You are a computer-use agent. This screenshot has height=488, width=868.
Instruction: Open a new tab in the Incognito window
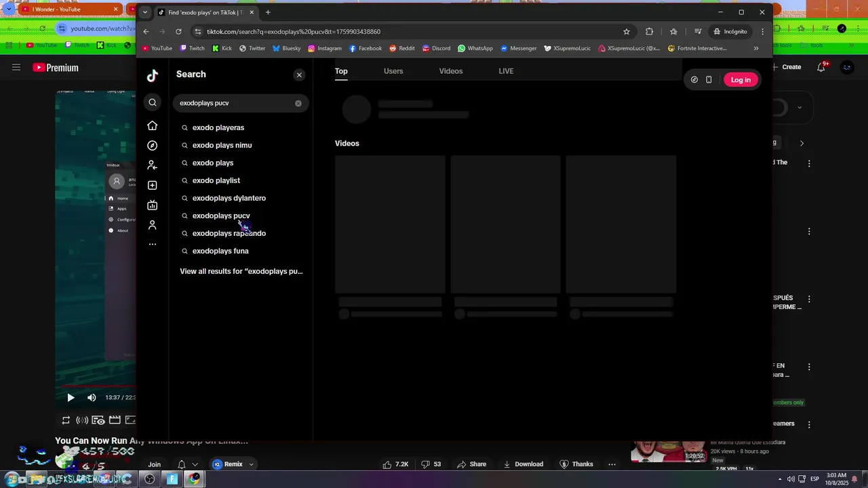click(268, 12)
